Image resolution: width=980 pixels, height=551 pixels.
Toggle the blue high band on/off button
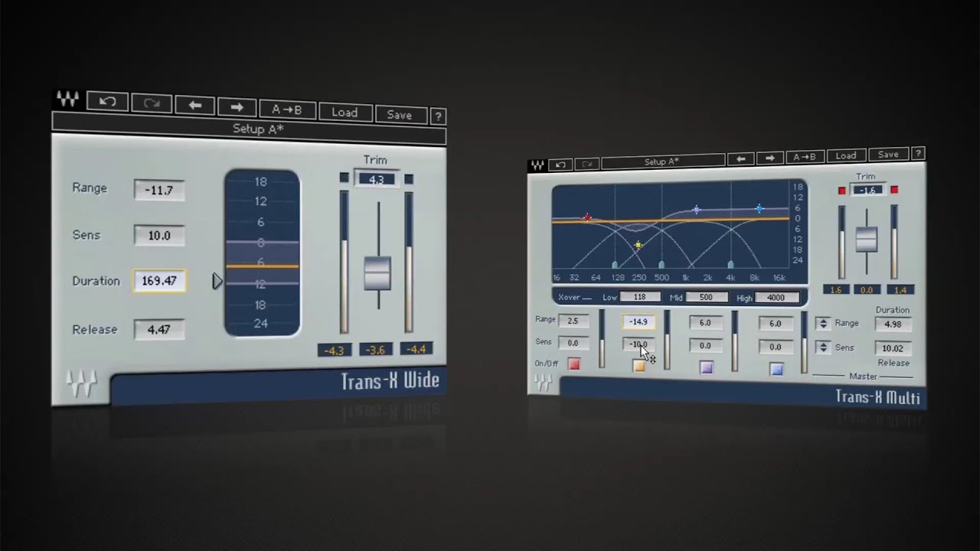(x=776, y=370)
